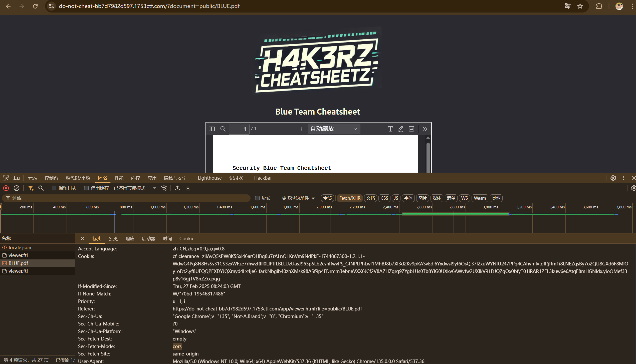Screen dimensions: 636x364
Task: Close the request details pane
Action: coord(82,239)
